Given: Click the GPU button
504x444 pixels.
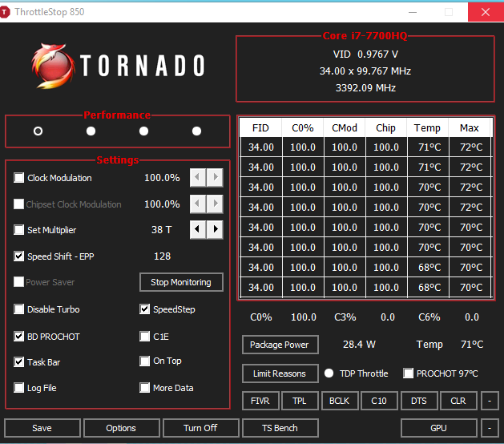Looking at the screenshot, I should (439, 428).
